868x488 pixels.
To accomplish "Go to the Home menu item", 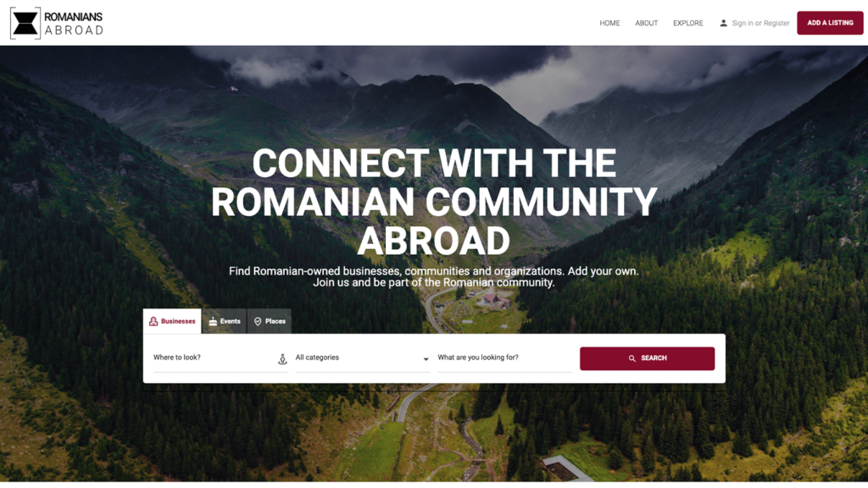I will (x=609, y=23).
